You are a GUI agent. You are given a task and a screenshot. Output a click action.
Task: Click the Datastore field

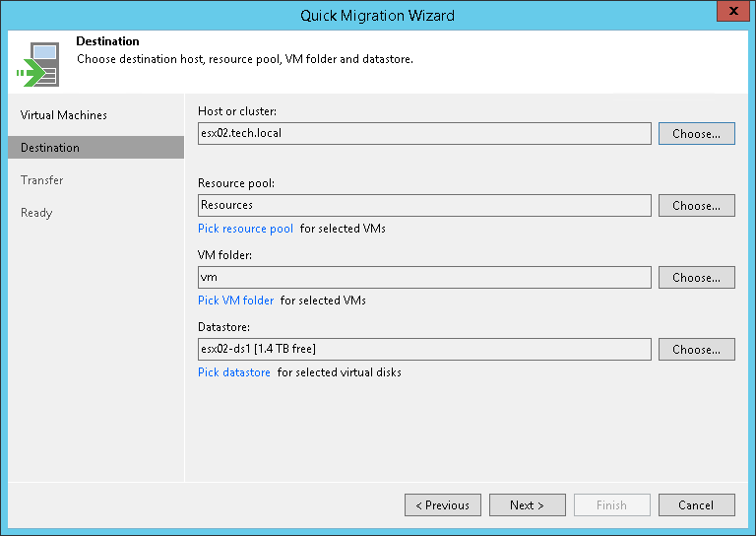[x=424, y=350]
